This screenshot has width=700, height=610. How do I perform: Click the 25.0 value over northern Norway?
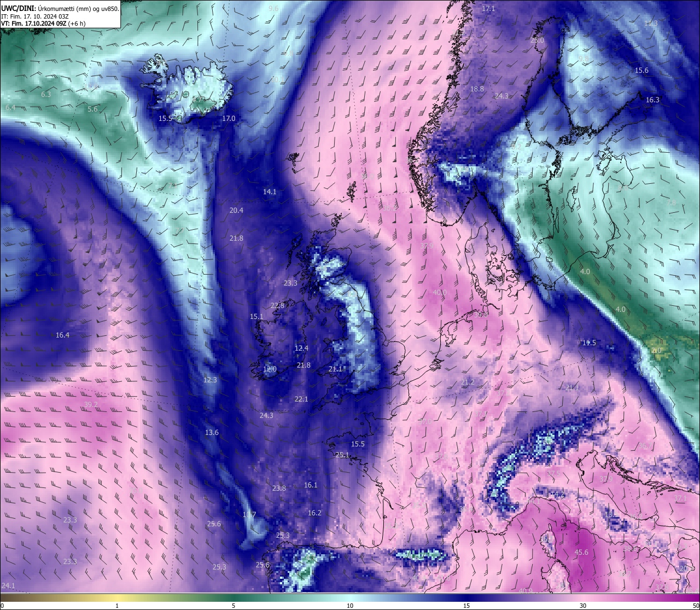coord(538,40)
